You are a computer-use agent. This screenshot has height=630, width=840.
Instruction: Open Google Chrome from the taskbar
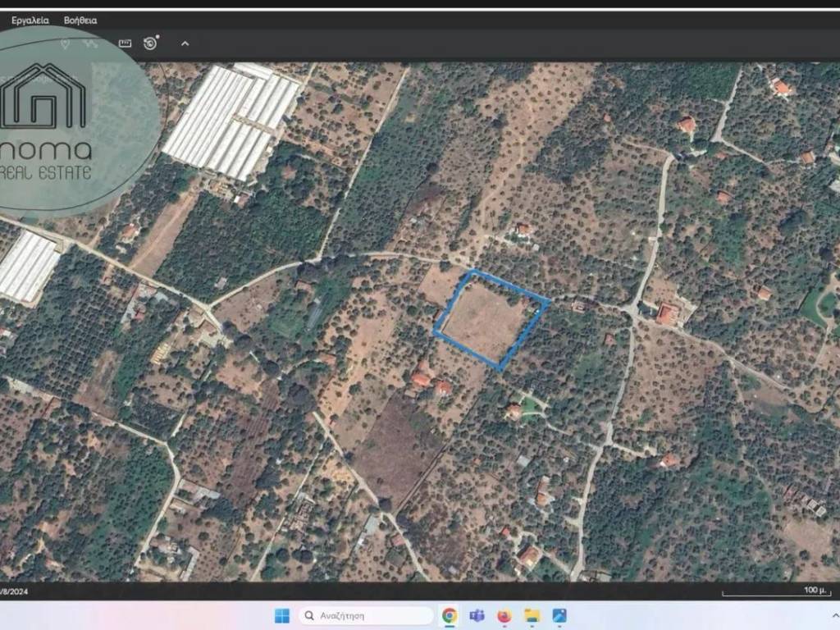click(x=450, y=615)
